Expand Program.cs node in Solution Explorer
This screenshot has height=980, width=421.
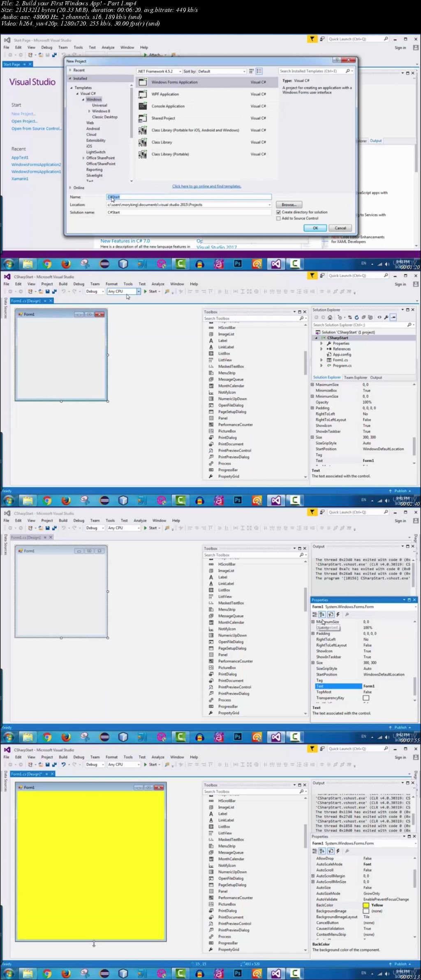coord(322,365)
